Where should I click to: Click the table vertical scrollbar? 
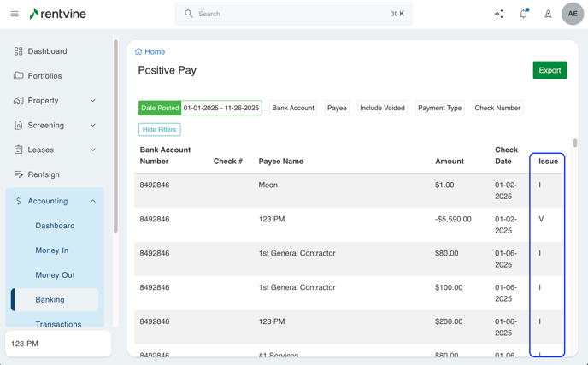click(575, 144)
